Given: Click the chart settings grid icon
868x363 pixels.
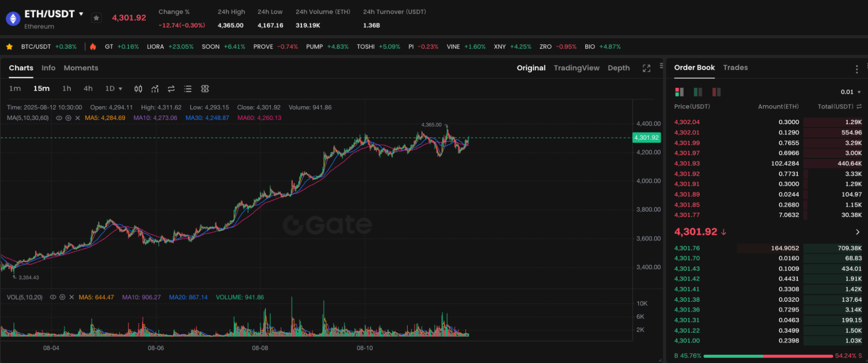Looking at the screenshot, I should pyautogui.click(x=205, y=89).
